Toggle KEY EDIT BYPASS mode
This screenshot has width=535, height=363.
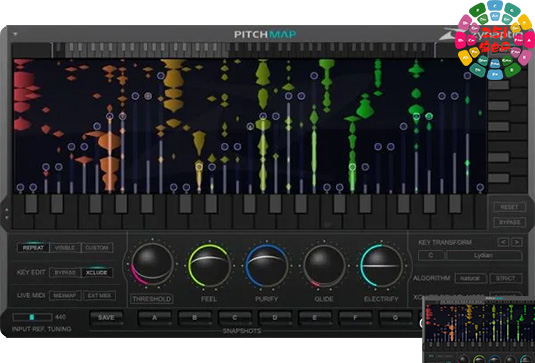click(65, 273)
